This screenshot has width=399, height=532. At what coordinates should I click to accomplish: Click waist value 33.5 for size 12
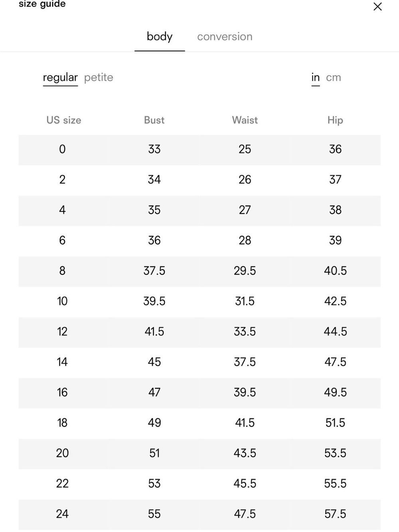coord(245,332)
